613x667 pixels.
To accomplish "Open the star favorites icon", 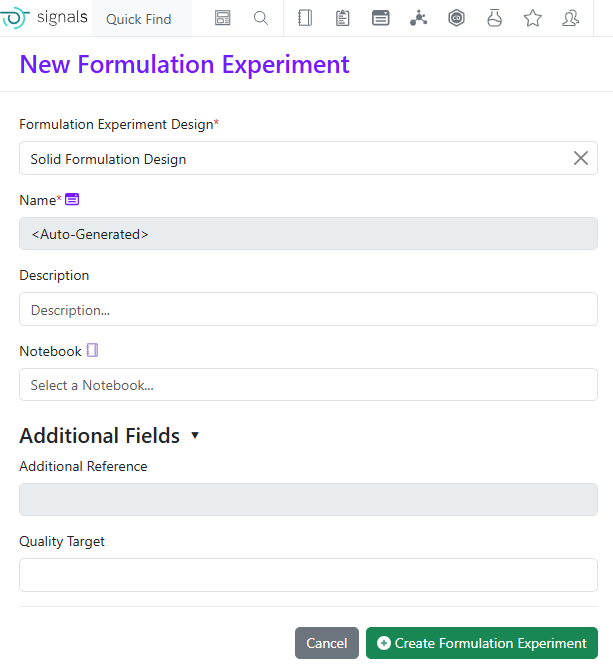I will [x=533, y=18].
